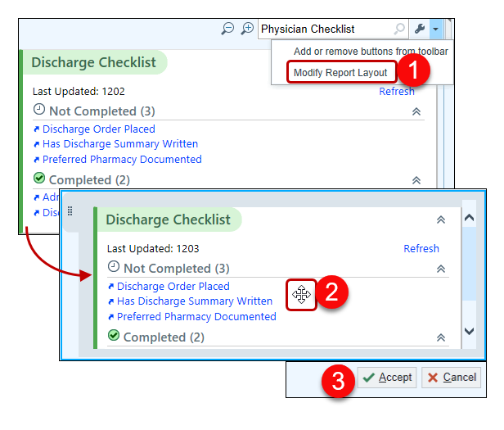Screen dimensions: 504x430
Task: Click the wrench settings icon
Action: pos(421,29)
